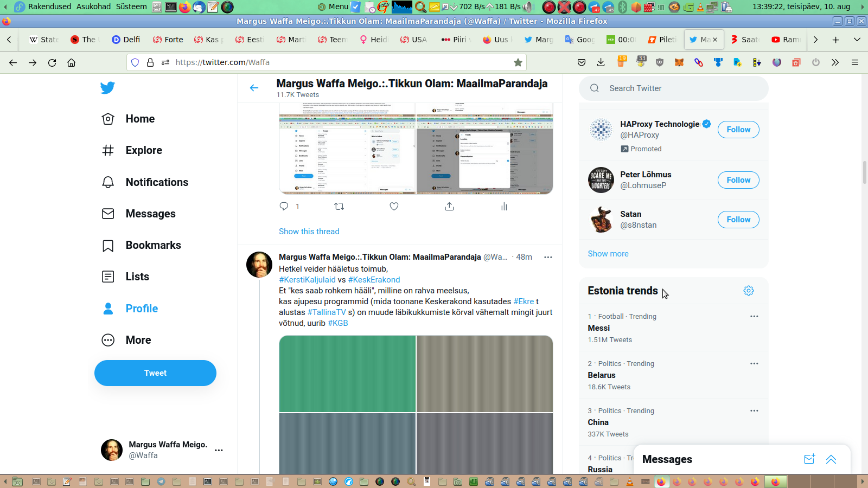Open Home from the Twitter sidebar
Viewport: 868px width, 488px height.
point(129,119)
